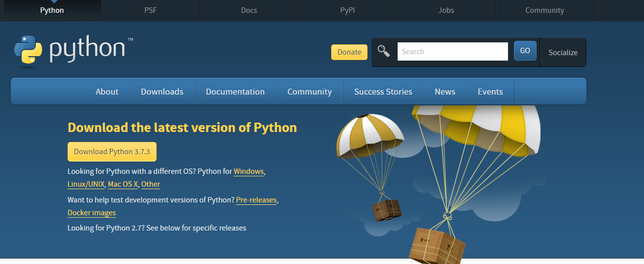The height and width of the screenshot is (264, 644).
Task: Open the Docs top tab
Action: pyautogui.click(x=249, y=10)
